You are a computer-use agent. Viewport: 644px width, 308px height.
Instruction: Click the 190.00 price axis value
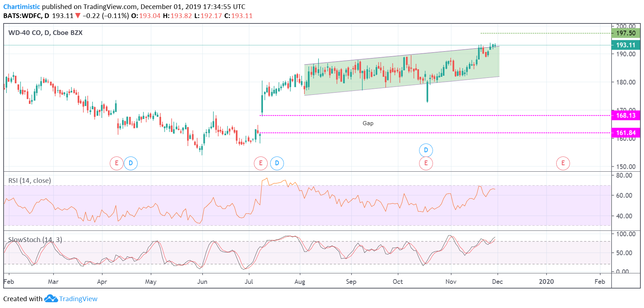[626, 54]
